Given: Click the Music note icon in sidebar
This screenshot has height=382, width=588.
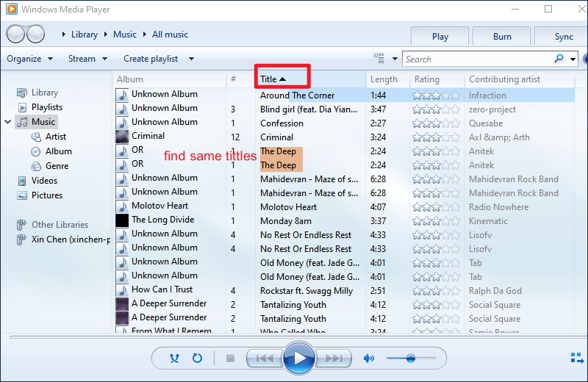Looking at the screenshot, I should (x=23, y=122).
